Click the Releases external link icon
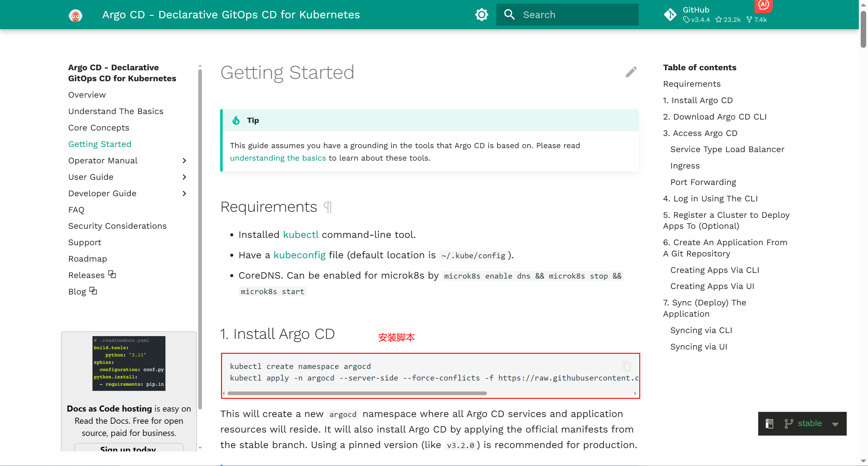Image resolution: width=868 pixels, height=466 pixels. point(112,275)
